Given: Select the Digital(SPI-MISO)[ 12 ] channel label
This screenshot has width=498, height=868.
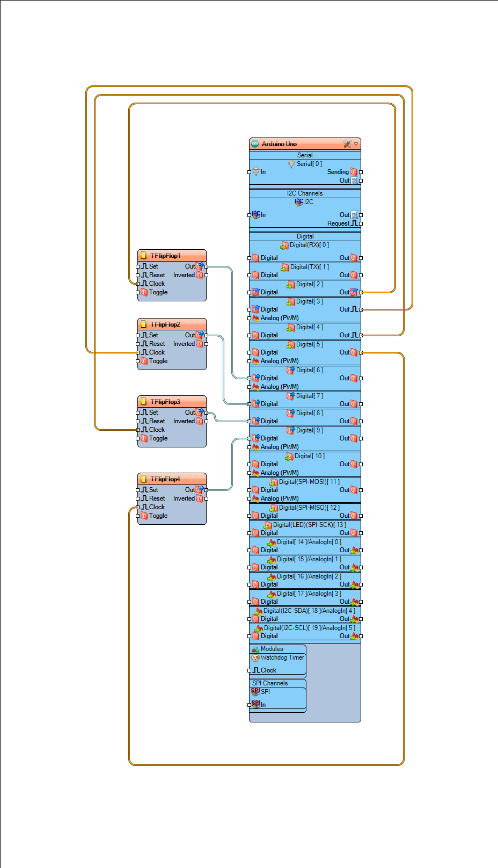Looking at the screenshot, I should [x=309, y=508].
